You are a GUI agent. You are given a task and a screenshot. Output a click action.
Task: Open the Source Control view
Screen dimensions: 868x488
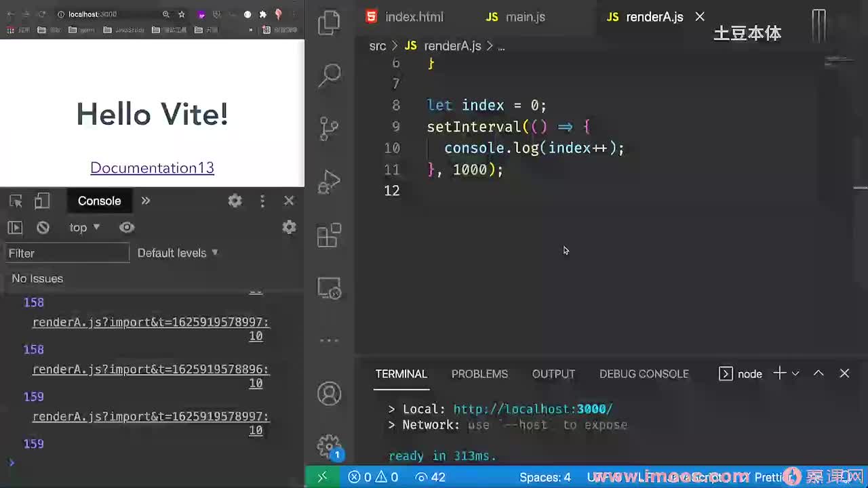(x=330, y=128)
